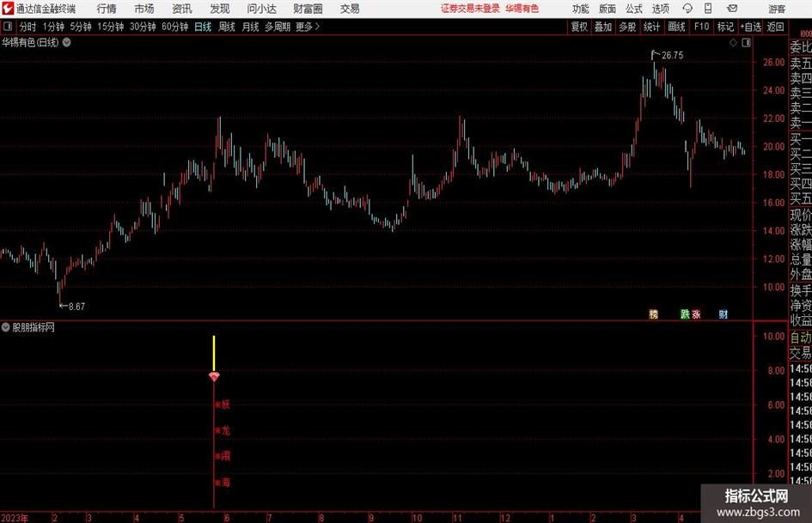Click the red 涨 badge on the chart
This screenshot has height=523, width=812.
tap(696, 313)
